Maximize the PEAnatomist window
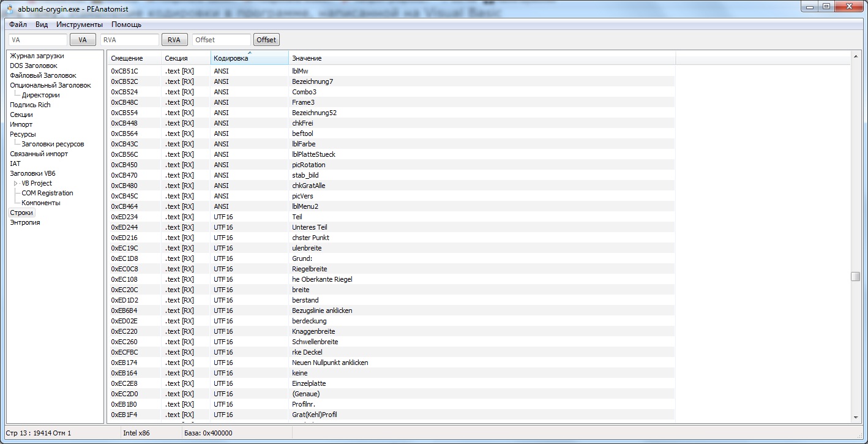Screen dimensions: 868x444 [826, 7]
